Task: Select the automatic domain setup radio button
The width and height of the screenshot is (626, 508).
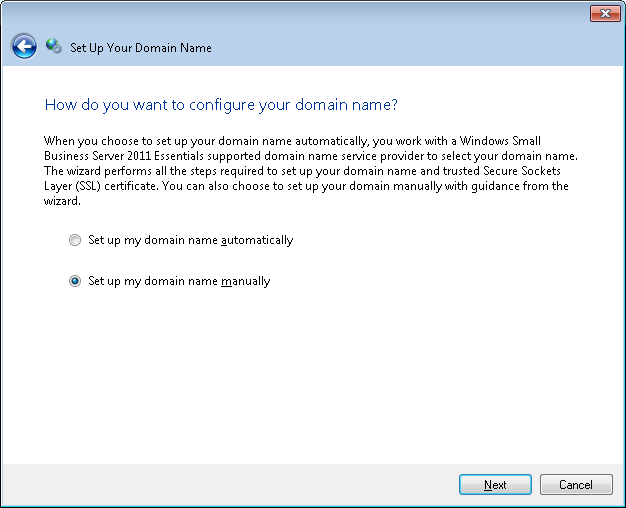Action: tap(75, 240)
